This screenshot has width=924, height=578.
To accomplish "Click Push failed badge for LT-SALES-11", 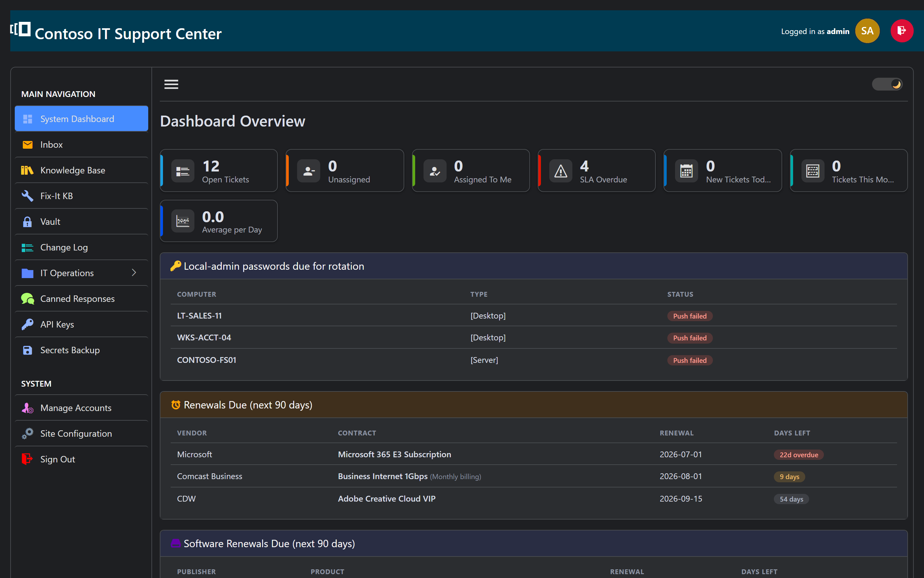I will [689, 316].
